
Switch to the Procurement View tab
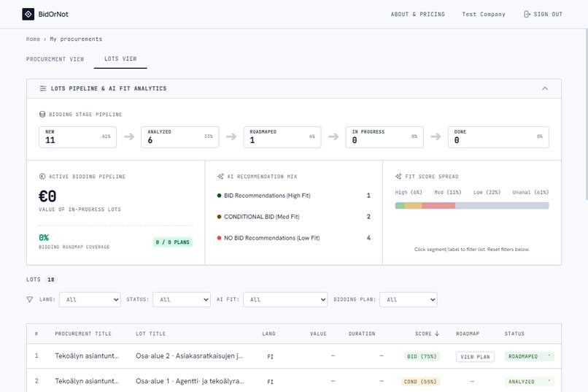tap(55, 59)
